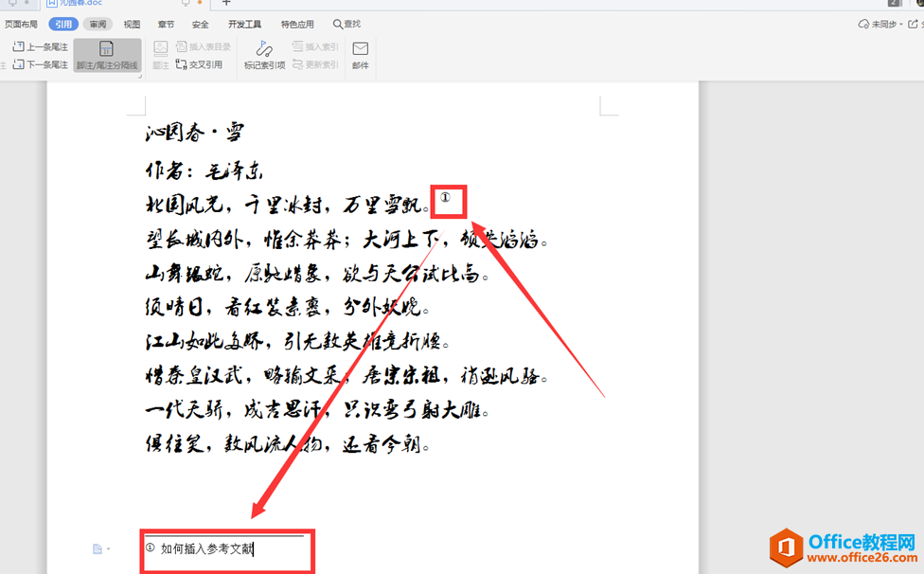924x574 pixels.
Task: Click the line starting 山舞银蛇
Action: 317,274
